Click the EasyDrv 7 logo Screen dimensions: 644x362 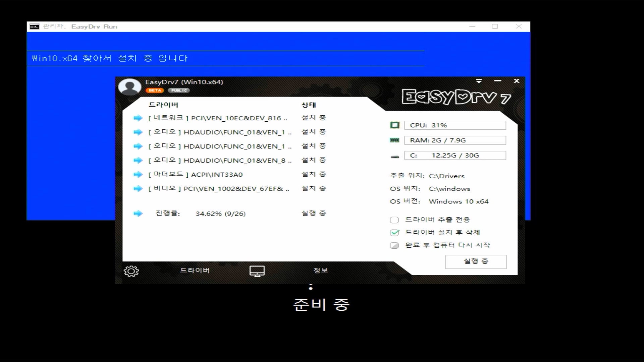(456, 97)
